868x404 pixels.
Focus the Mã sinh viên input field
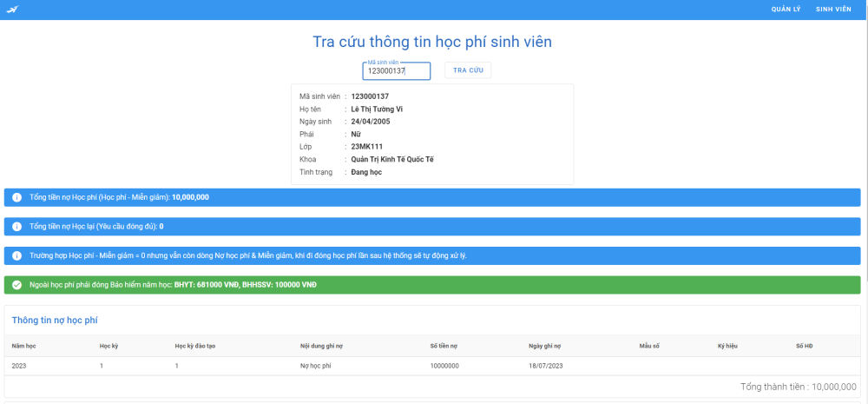(x=396, y=71)
